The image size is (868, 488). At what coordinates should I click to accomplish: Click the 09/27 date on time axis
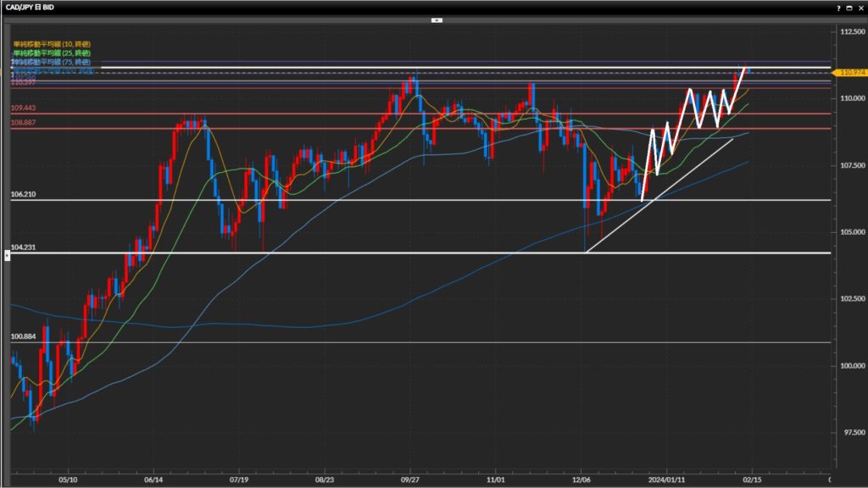click(410, 478)
